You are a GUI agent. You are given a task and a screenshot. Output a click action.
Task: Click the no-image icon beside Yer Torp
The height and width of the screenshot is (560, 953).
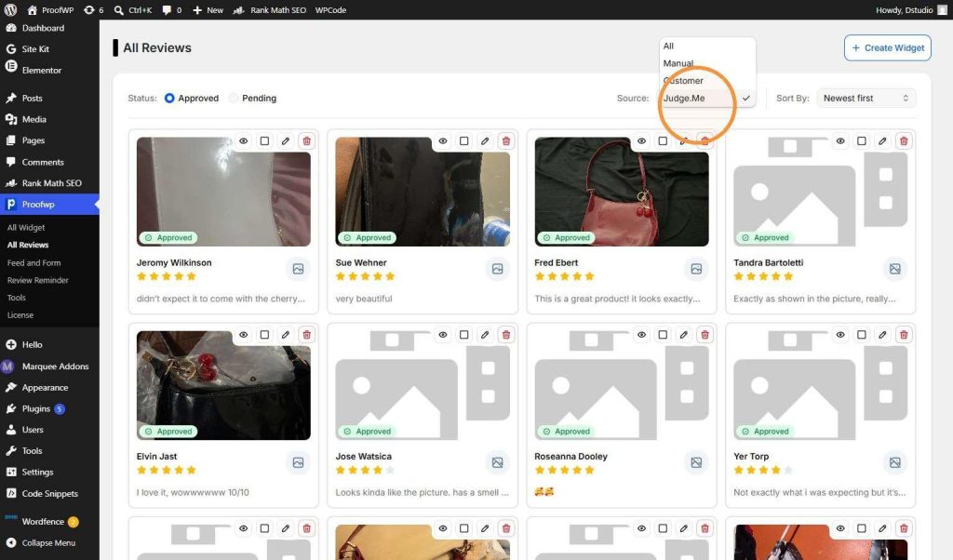pos(895,462)
